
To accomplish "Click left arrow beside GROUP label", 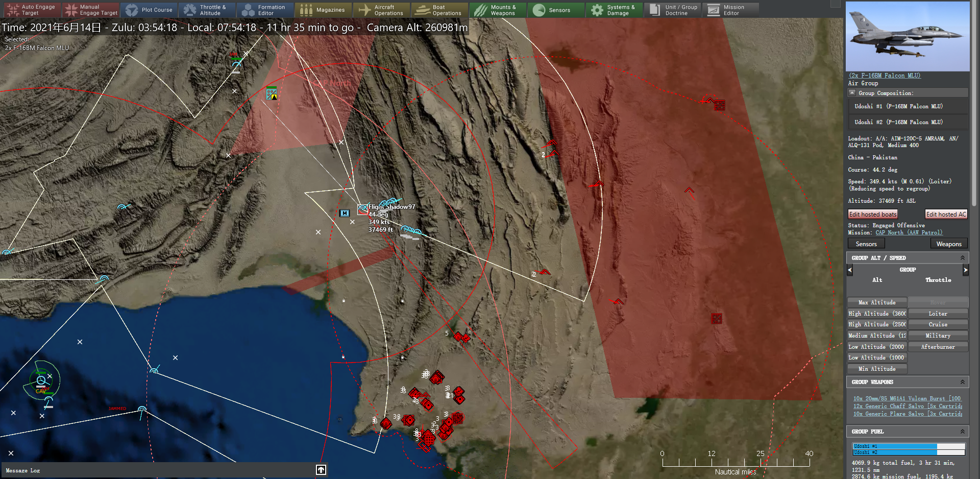I will (850, 270).
